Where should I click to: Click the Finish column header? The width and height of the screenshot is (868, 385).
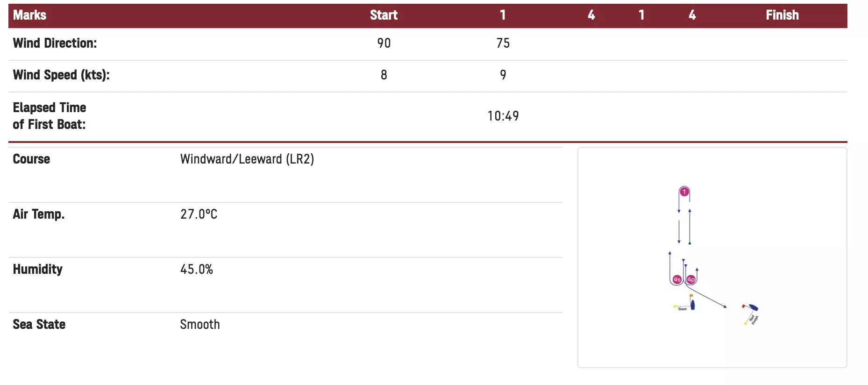tap(782, 15)
